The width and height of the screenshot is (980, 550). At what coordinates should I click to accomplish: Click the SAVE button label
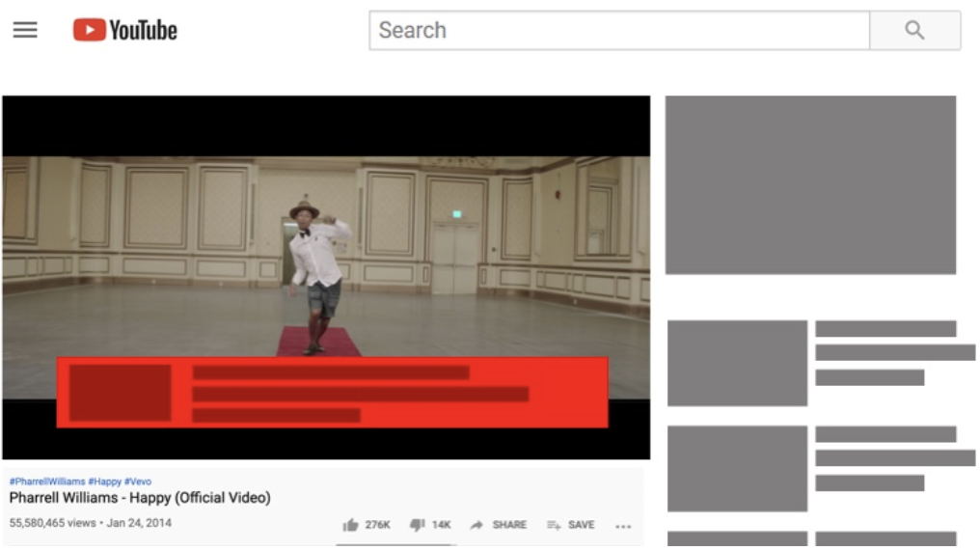click(x=582, y=525)
